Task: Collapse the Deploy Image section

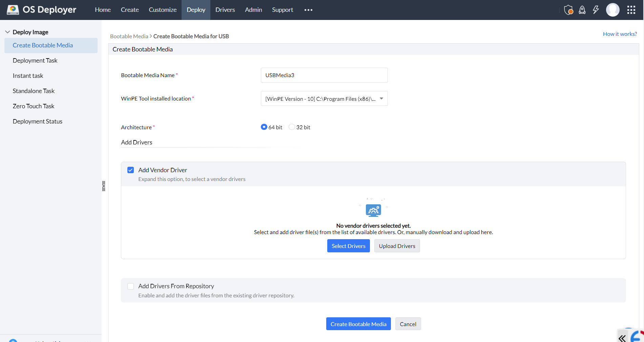Action: click(7, 31)
